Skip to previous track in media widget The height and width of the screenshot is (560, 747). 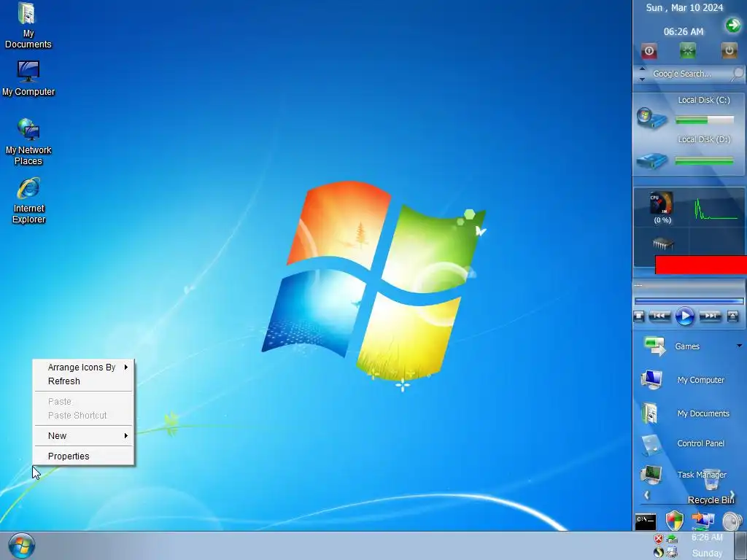pyautogui.click(x=659, y=316)
